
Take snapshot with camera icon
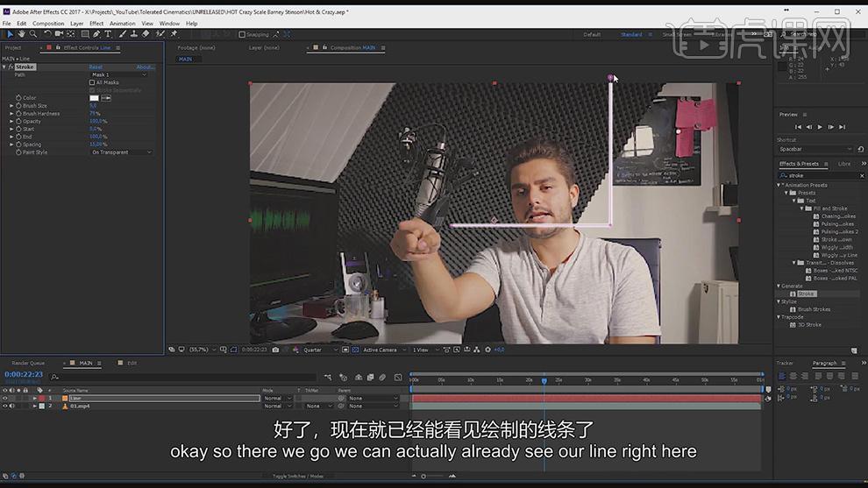[275, 350]
